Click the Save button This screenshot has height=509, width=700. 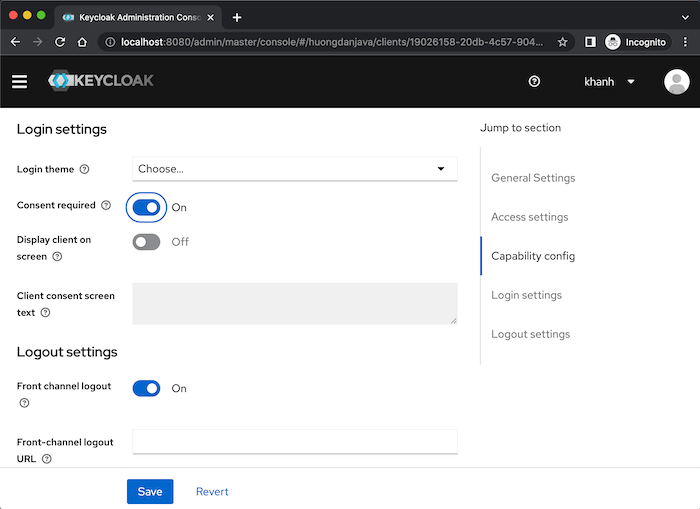(x=150, y=492)
